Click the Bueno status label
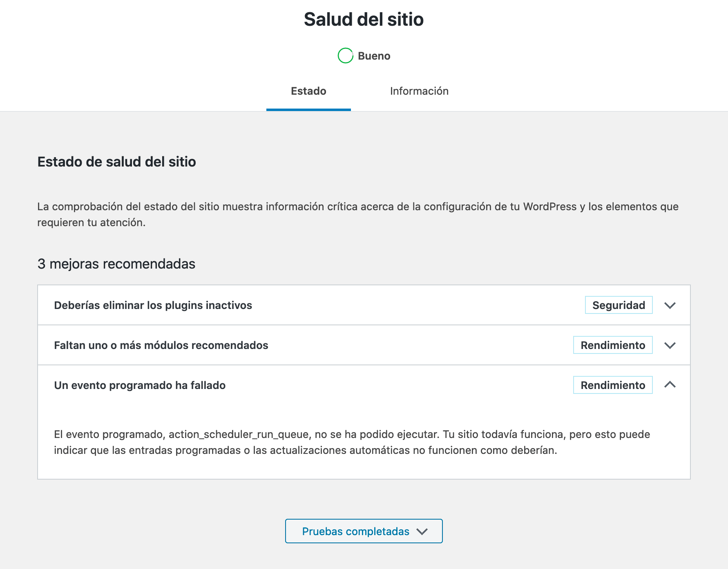The height and width of the screenshot is (569, 728). [x=374, y=56]
